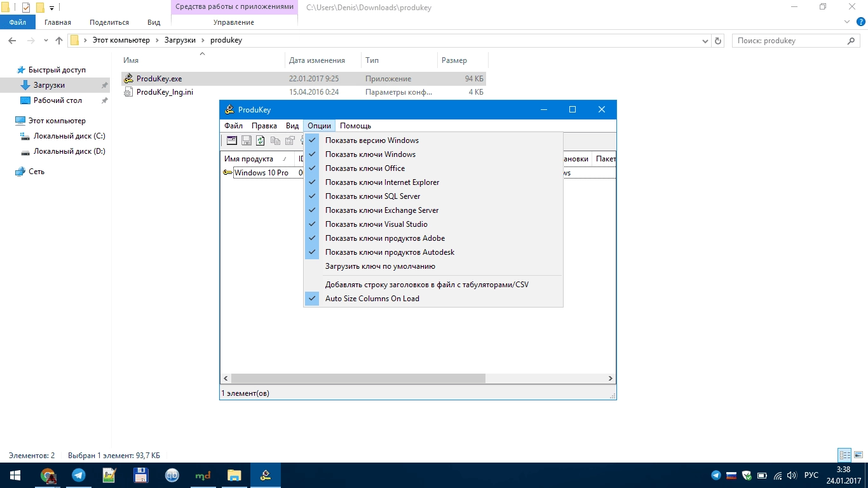Open the Управление ribbon tab
868x488 pixels.
click(x=234, y=22)
